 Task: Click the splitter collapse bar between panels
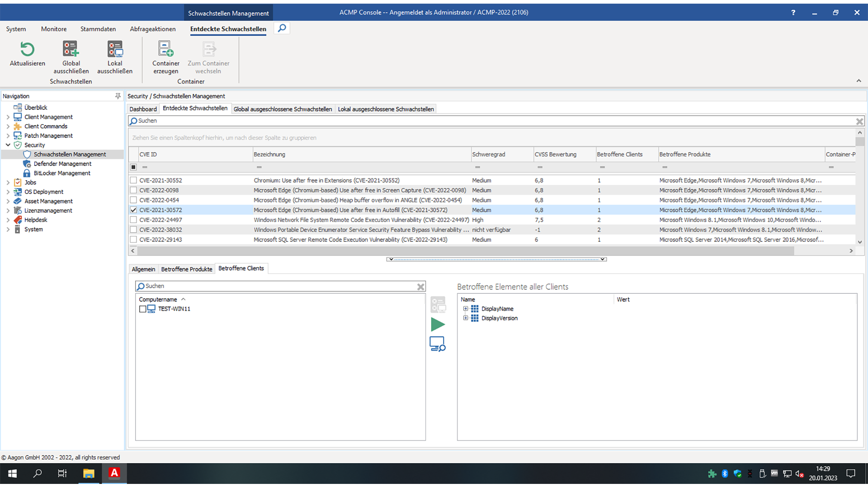(x=496, y=259)
